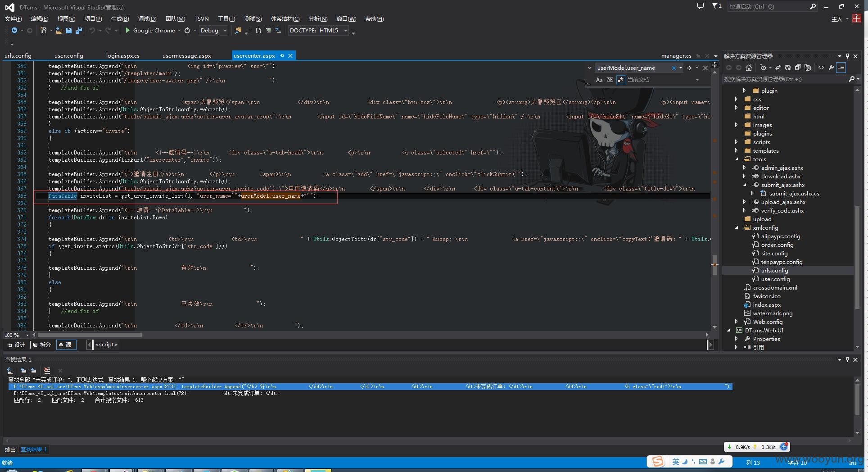Open the 工具(T) menu
This screenshot has width=868, height=472.
tap(226, 18)
